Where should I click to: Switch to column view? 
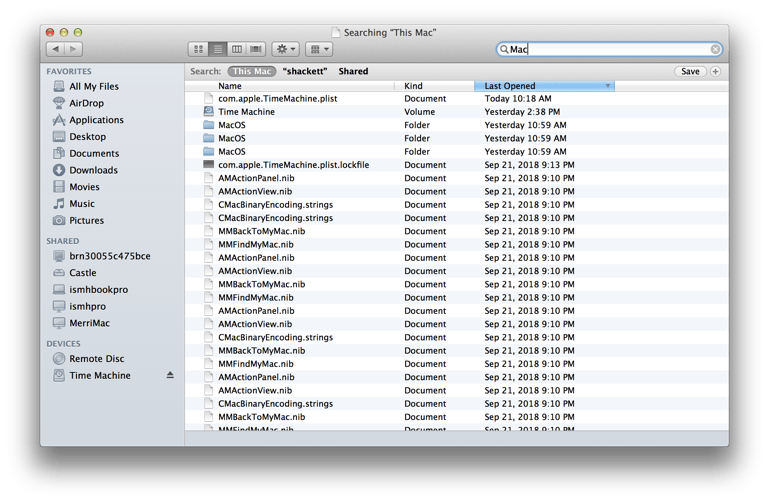(236, 49)
